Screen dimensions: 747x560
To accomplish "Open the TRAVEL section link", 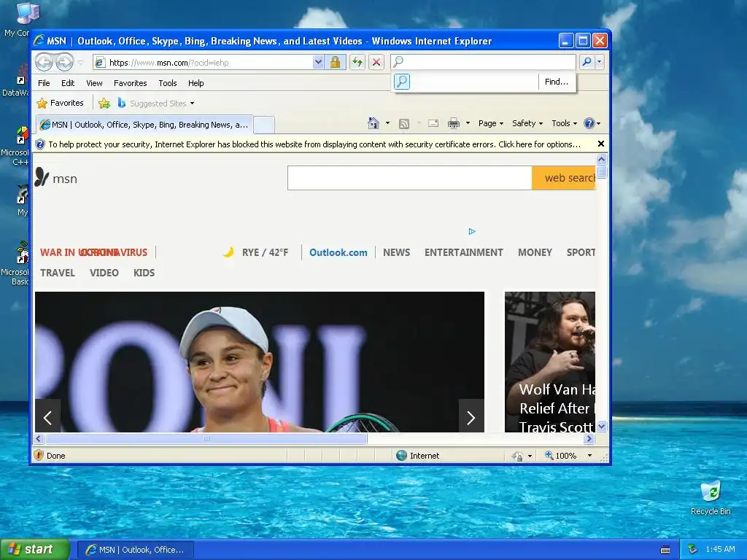I will [x=57, y=273].
